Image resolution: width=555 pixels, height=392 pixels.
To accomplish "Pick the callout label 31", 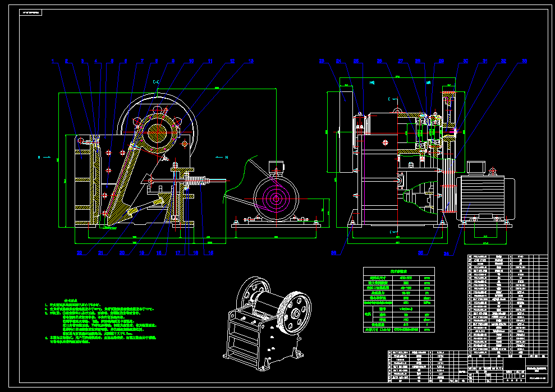I will pyautogui.click(x=485, y=61).
